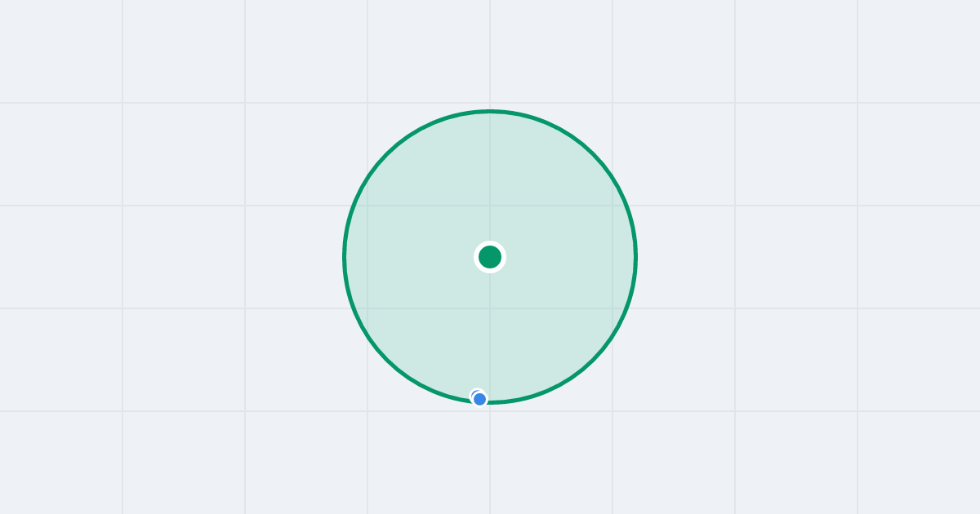980x514 pixels.
Task: Select the blue handle on the circle's edge
Action: [x=479, y=399]
